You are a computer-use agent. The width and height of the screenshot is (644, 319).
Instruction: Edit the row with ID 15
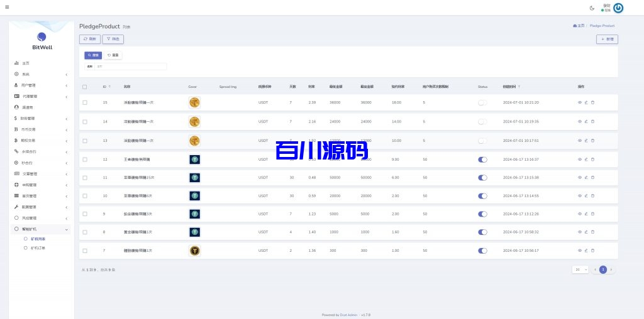(586, 102)
